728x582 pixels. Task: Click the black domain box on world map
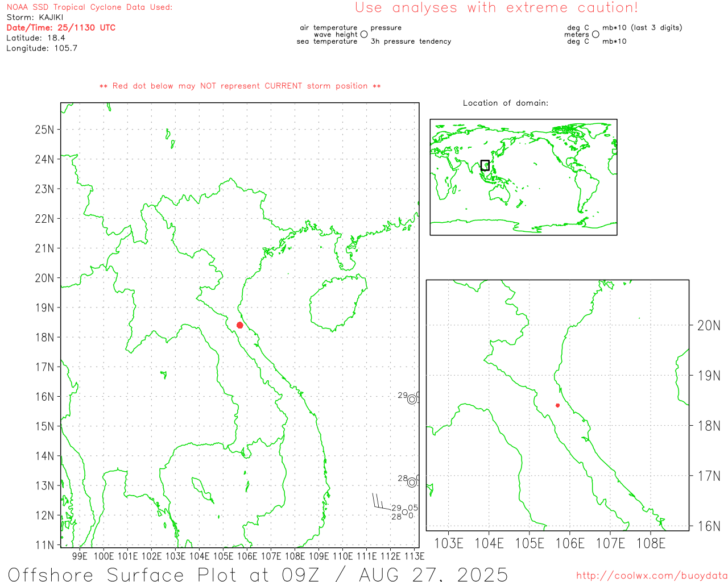[485, 165]
